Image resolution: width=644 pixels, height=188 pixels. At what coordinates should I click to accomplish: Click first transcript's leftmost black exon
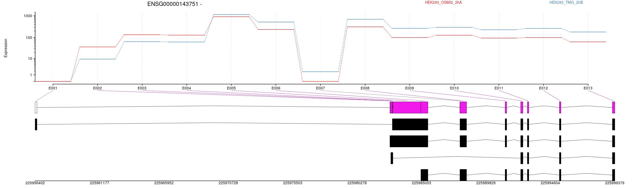pos(36,124)
